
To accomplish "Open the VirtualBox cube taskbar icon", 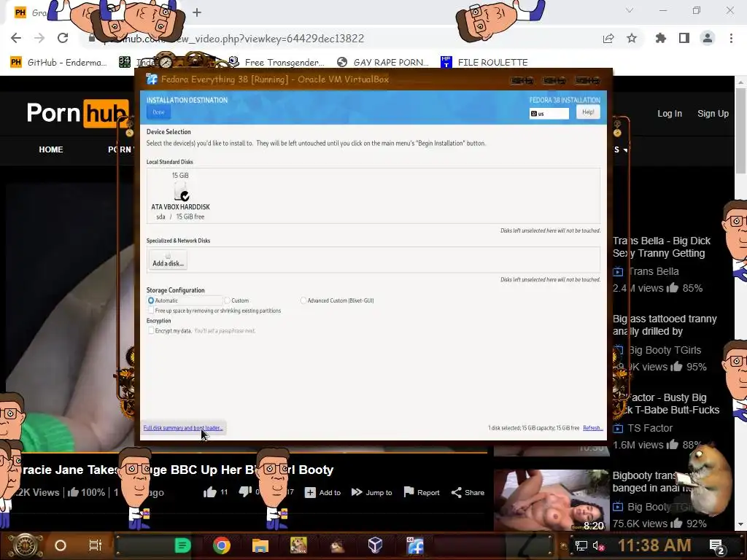I will (375, 545).
